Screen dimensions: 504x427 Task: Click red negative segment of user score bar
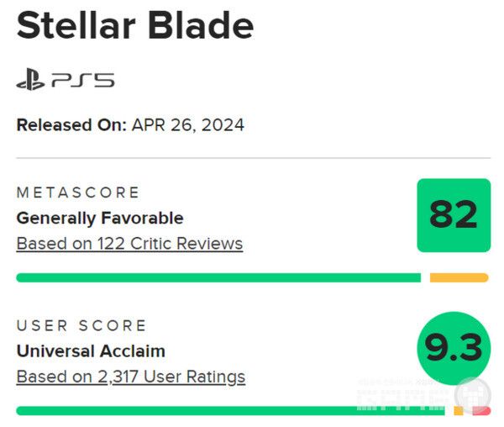coord(481,411)
